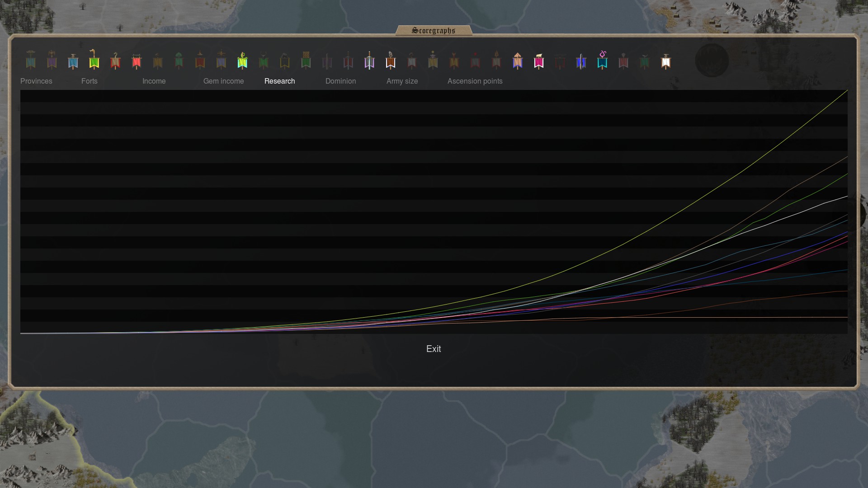Viewport: 868px width, 488px height.
Task: Toggle the purple banner with the eagle
Action: pyautogui.click(x=52, y=60)
